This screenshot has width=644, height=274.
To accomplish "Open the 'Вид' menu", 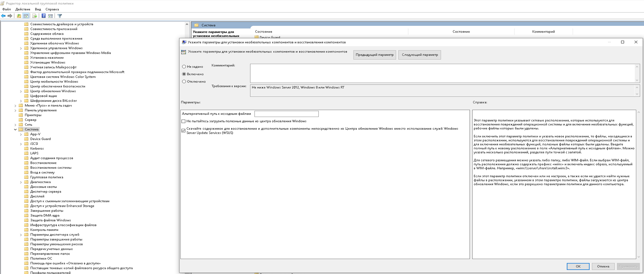I will [x=38, y=9].
